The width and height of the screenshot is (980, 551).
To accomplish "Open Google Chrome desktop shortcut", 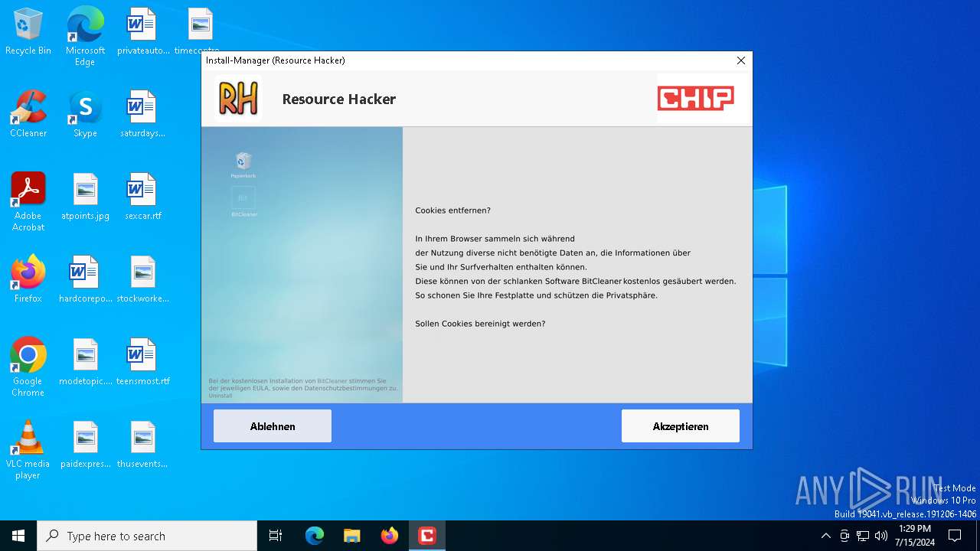I will coord(28,367).
